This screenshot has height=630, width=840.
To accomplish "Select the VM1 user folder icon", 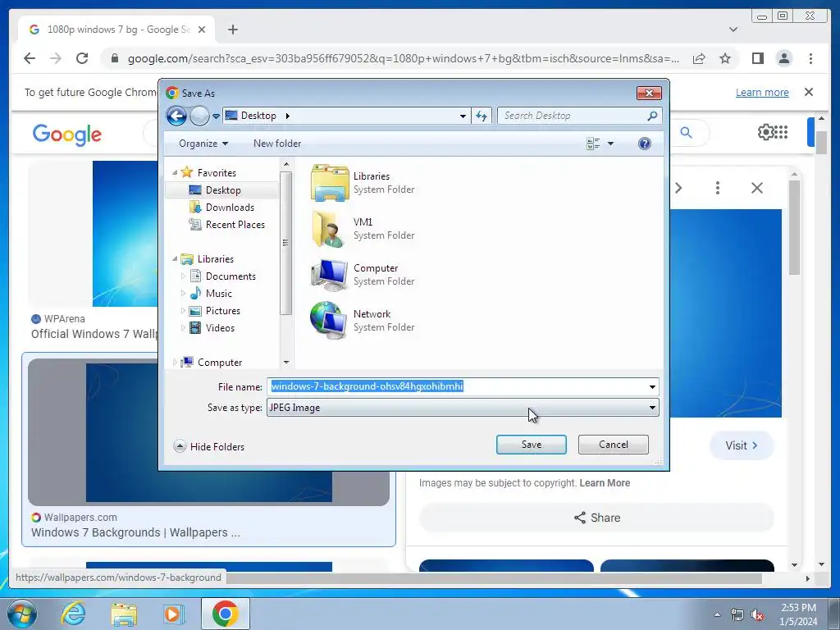I will click(330, 229).
